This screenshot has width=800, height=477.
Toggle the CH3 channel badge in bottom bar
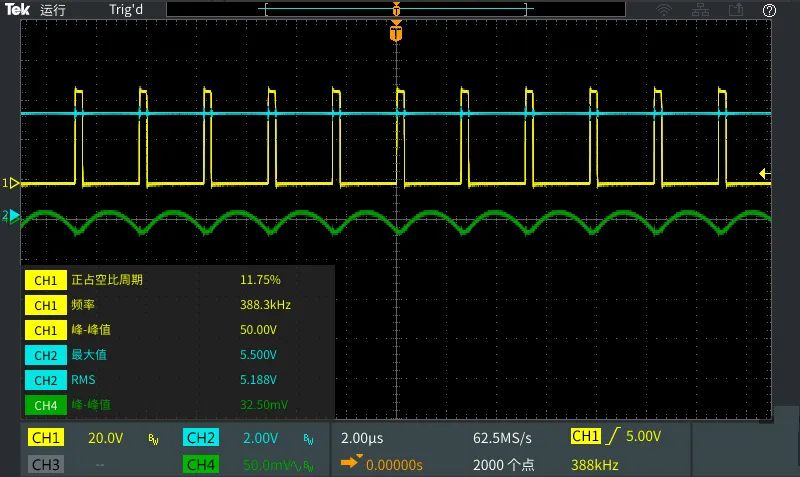point(46,464)
